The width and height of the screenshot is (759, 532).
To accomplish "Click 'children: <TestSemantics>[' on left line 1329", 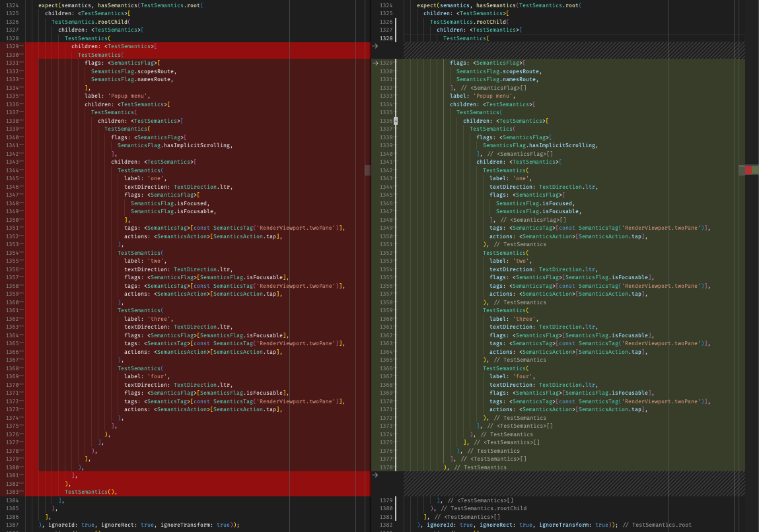I will [114, 46].
